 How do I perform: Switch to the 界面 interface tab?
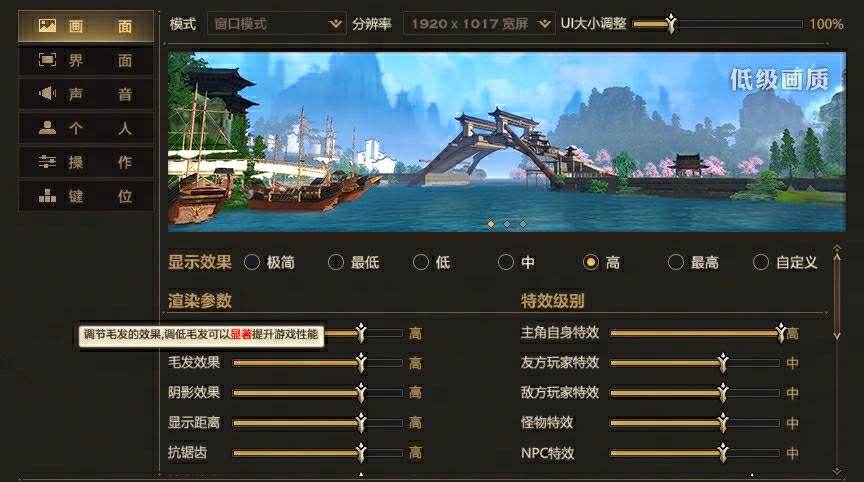86,61
